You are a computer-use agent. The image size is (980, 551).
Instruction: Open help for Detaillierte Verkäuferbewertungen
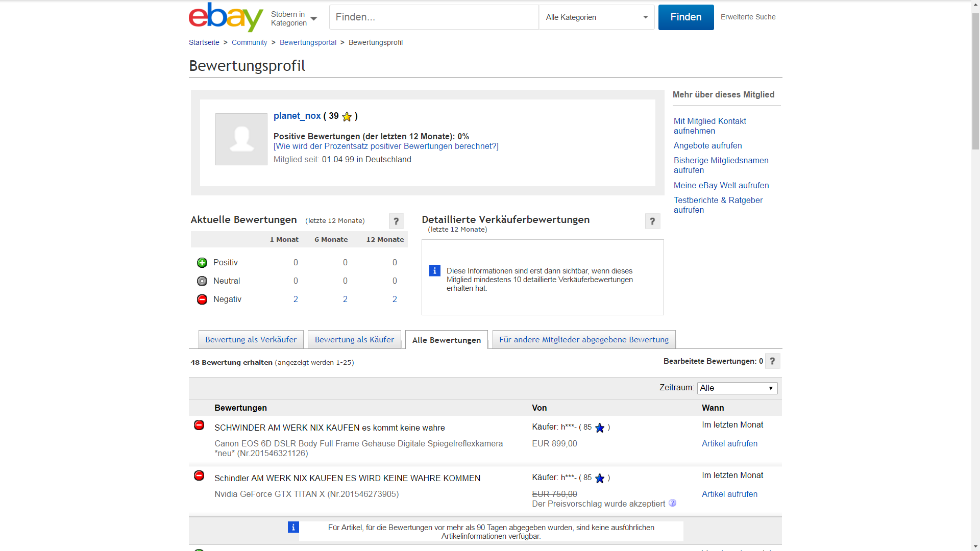pos(652,221)
